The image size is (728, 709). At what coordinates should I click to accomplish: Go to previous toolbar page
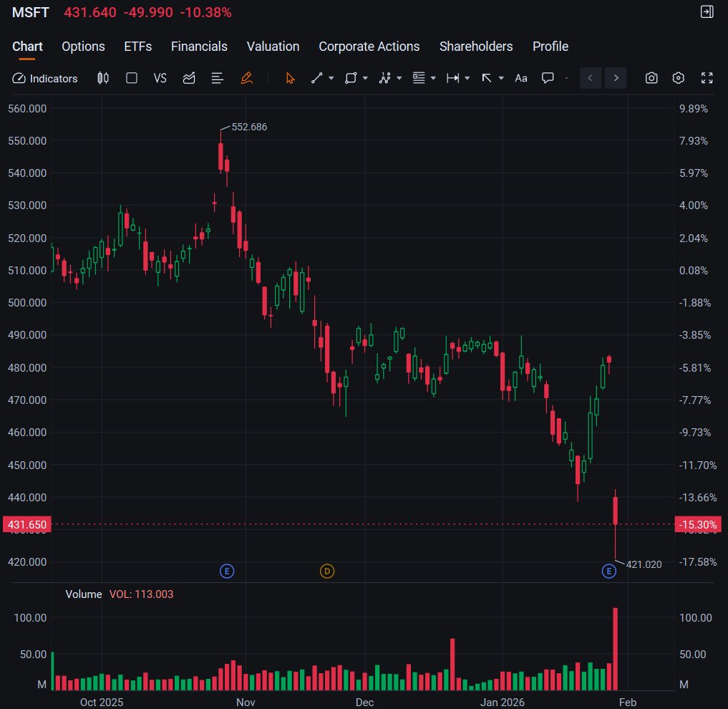(591, 78)
